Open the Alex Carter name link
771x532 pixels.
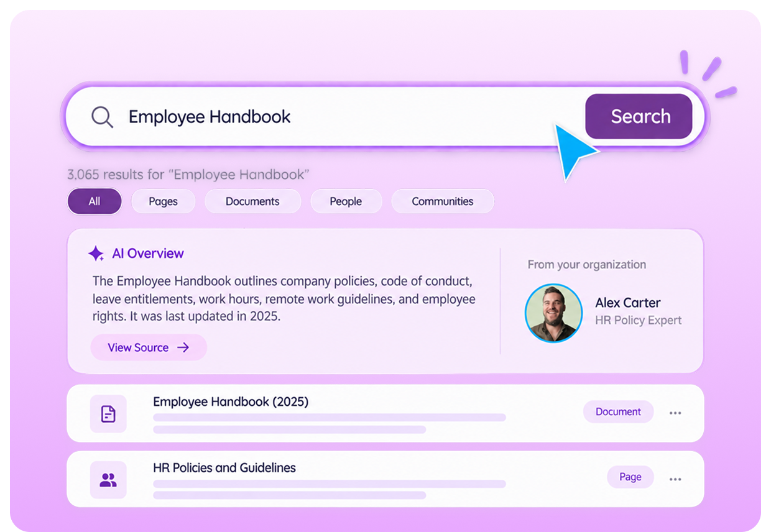coord(628,303)
